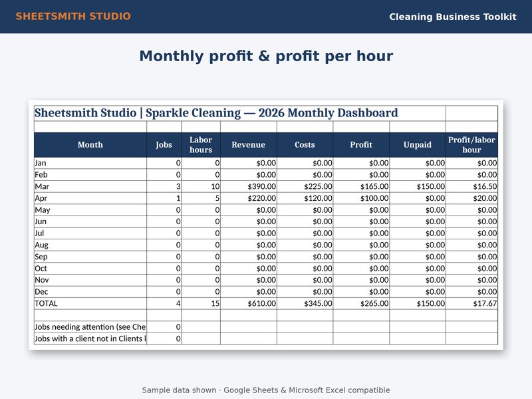This screenshot has width=532, height=399.
Task: Select the $265.00 total profit cell
Action: pyautogui.click(x=361, y=303)
